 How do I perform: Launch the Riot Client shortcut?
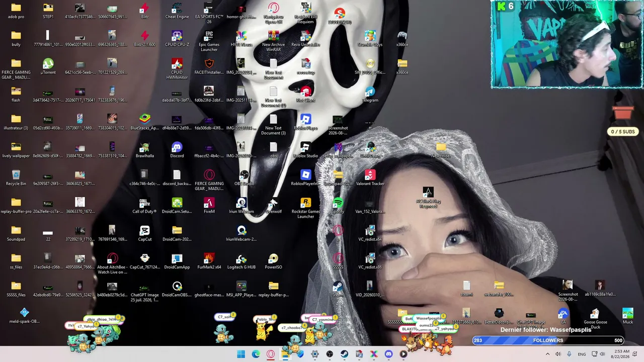tap(306, 95)
